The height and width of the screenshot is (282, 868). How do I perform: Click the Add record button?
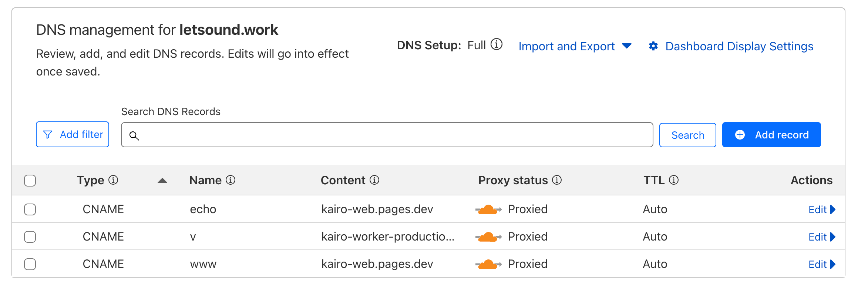pyautogui.click(x=771, y=135)
